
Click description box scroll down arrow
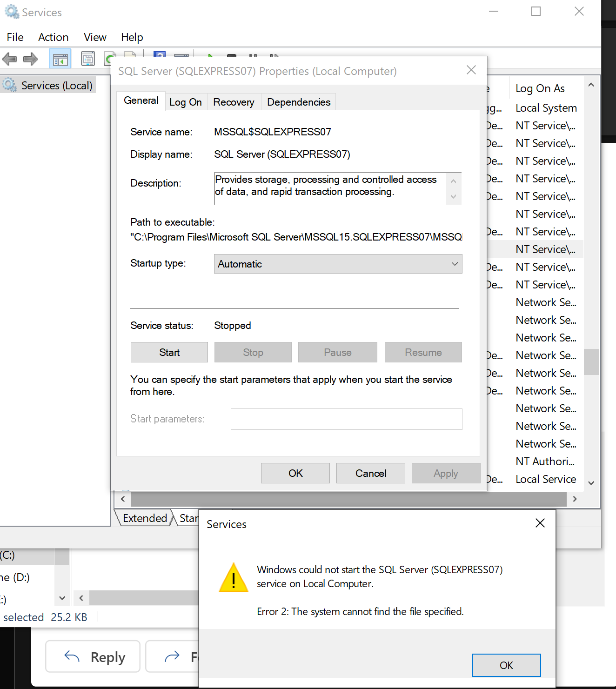(x=454, y=197)
